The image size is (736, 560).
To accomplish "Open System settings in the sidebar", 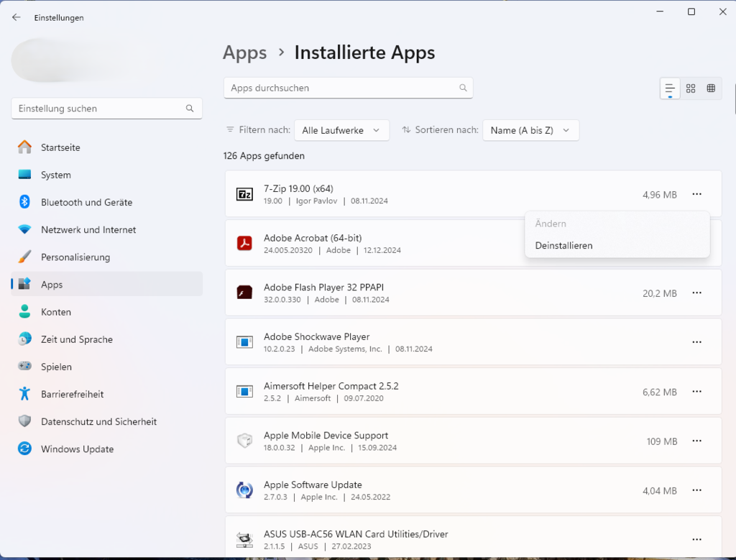I will pyautogui.click(x=107, y=175).
